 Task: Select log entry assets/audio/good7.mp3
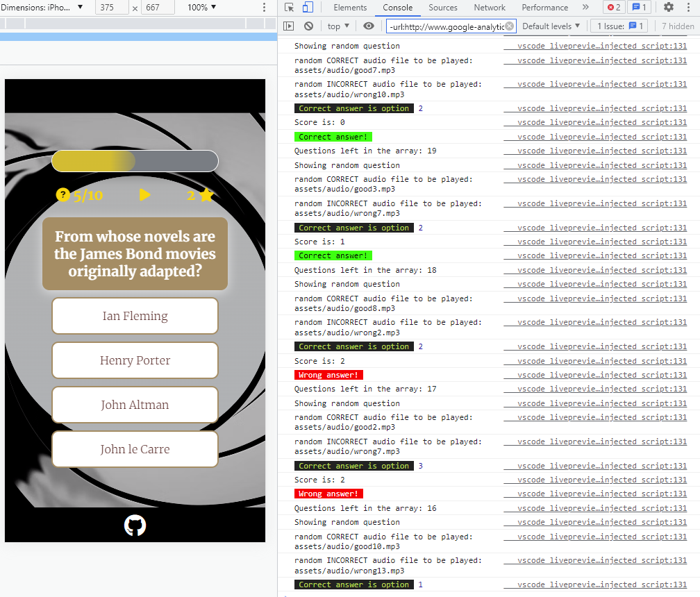tap(344, 71)
